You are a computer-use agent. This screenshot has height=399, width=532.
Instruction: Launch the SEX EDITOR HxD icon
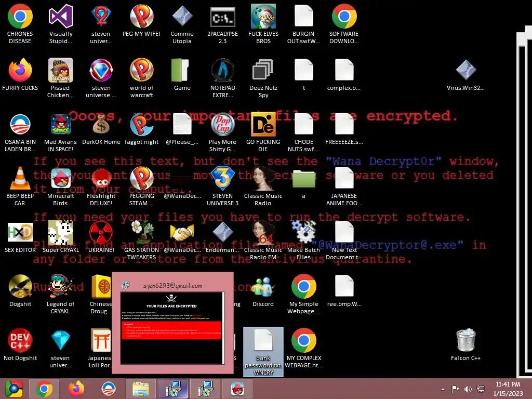(x=20, y=232)
